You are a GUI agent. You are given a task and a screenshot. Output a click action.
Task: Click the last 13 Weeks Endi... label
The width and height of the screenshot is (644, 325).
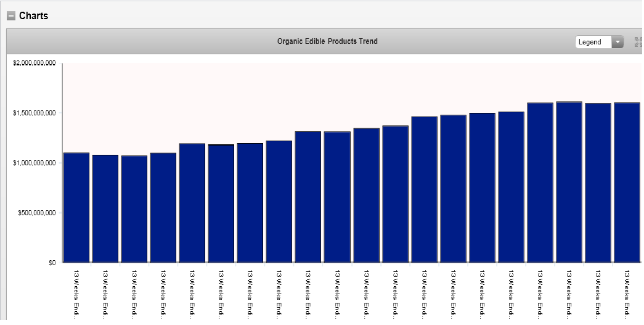click(627, 294)
